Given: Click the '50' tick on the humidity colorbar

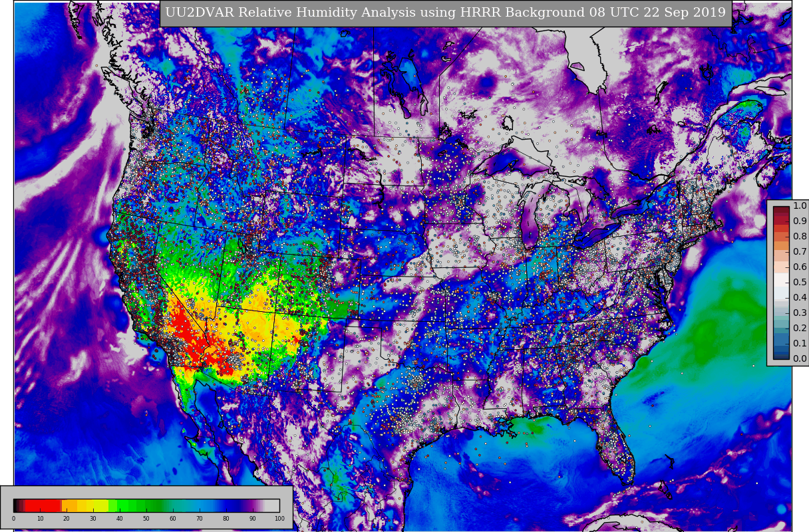Looking at the screenshot, I should point(146,519).
